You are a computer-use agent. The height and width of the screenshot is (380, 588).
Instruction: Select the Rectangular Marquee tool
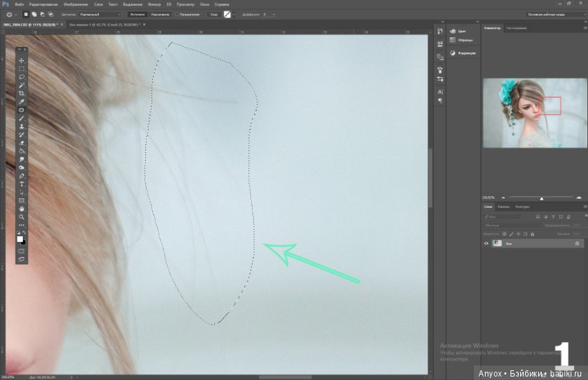pyautogui.click(x=21, y=69)
